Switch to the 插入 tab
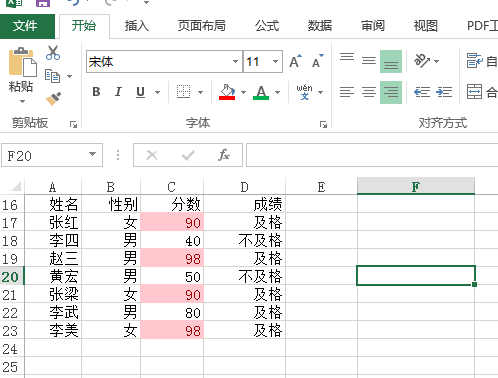Image resolution: width=498 pixels, height=378 pixels. pyautogui.click(x=137, y=26)
